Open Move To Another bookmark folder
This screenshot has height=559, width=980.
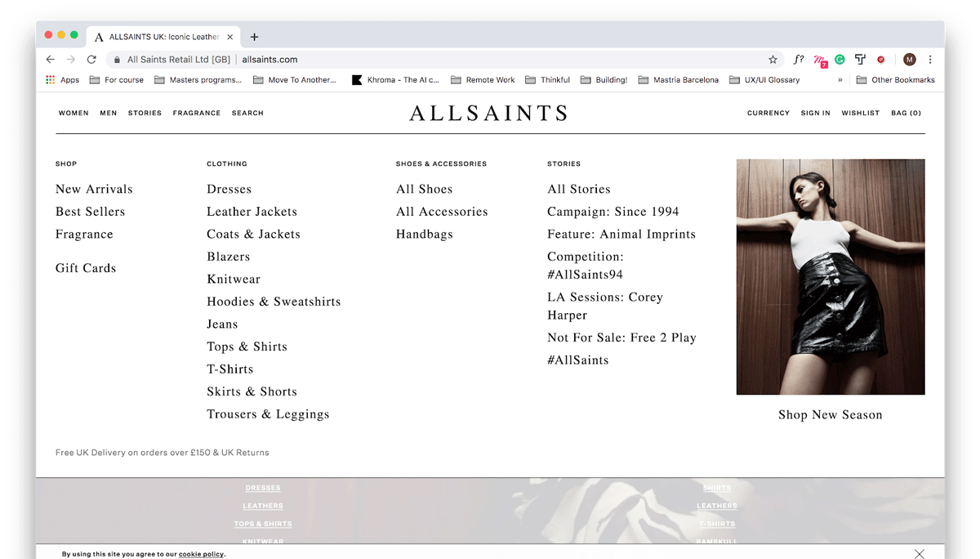[295, 80]
